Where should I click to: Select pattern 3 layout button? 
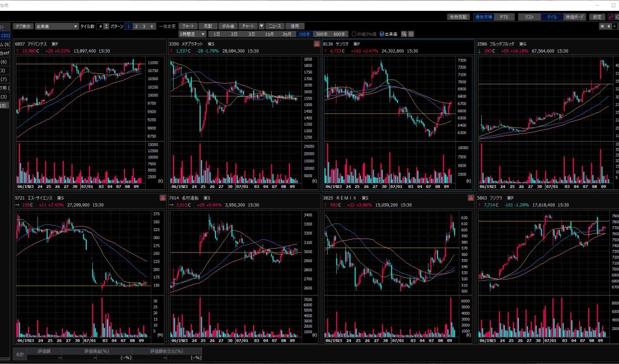[x=144, y=27]
